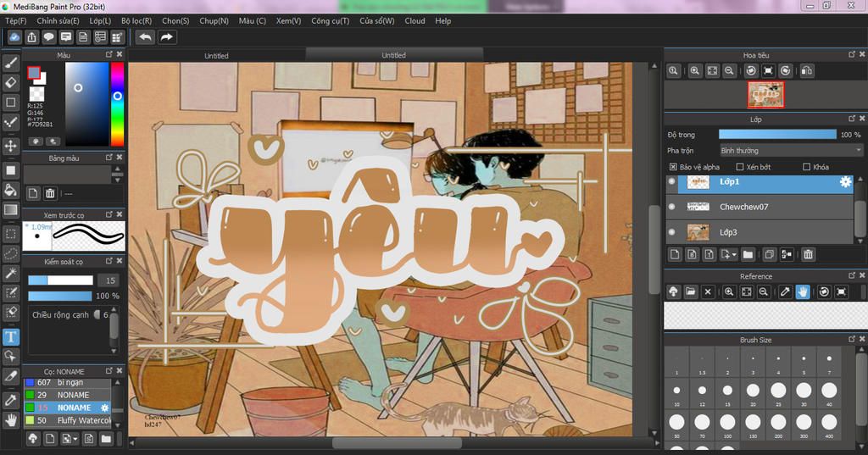The height and width of the screenshot is (455, 868).
Task: Select the Gradient tool
Action: coord(10,210)
